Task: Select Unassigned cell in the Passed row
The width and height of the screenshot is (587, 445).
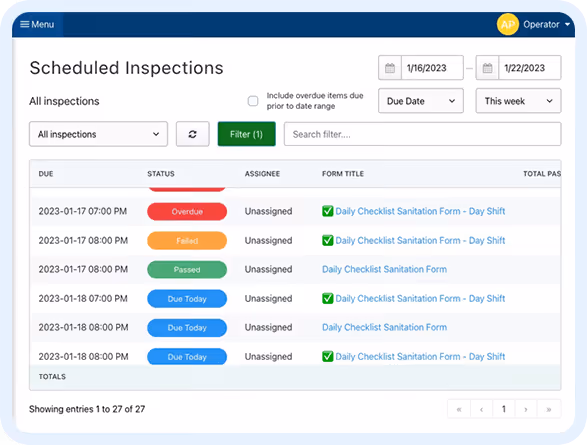Action: tap(268, 269)
